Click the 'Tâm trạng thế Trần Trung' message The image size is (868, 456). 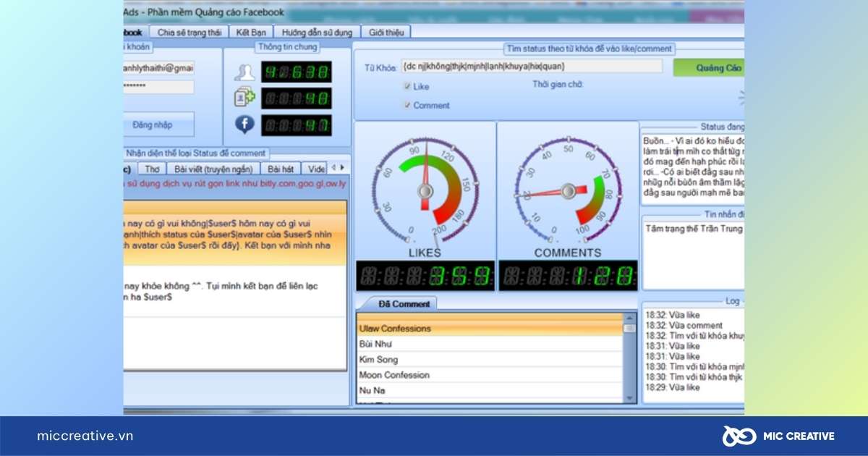pos(694,229)
